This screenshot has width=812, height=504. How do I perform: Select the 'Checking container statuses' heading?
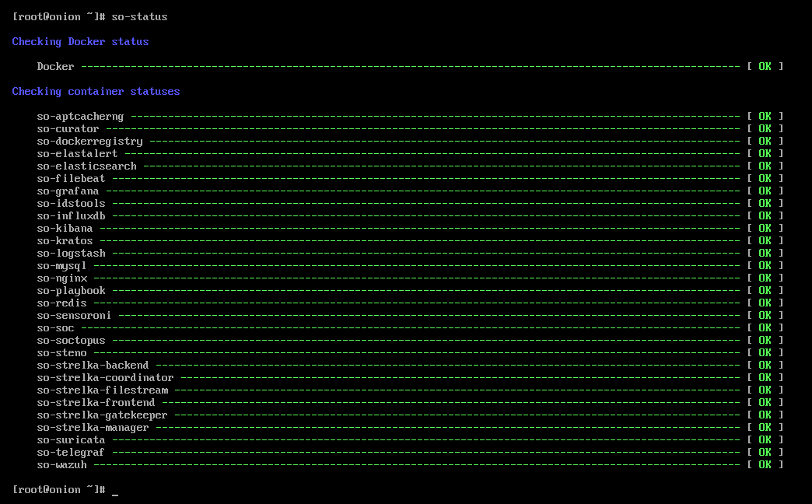point(96,91)
